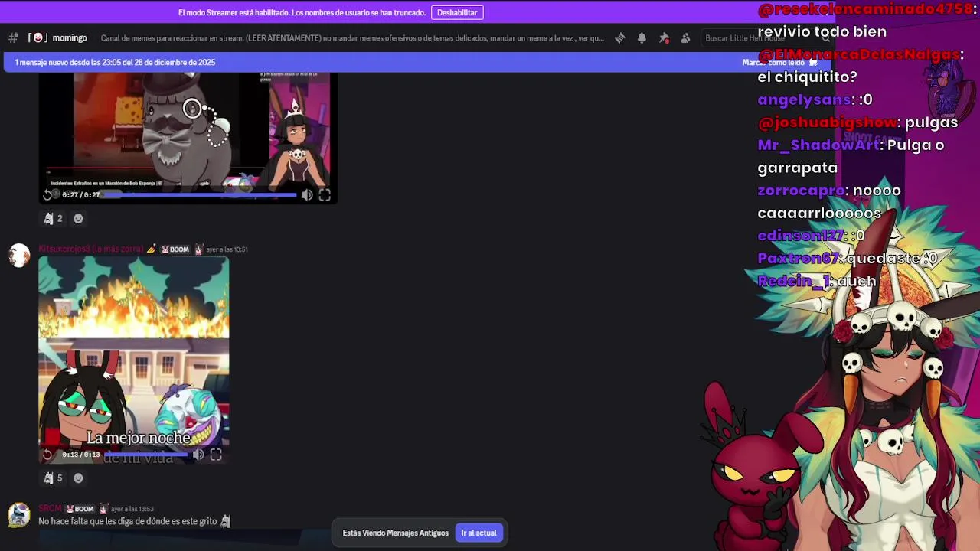Add reaction smiley beside the 5-count reaction
This screenshot has height=551, width=980.
(x=78, y=478)
